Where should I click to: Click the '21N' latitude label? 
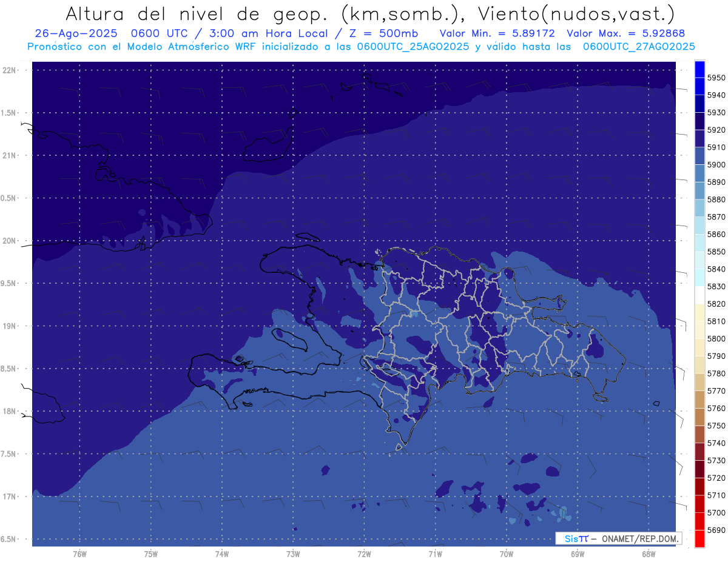coord(9,155)
